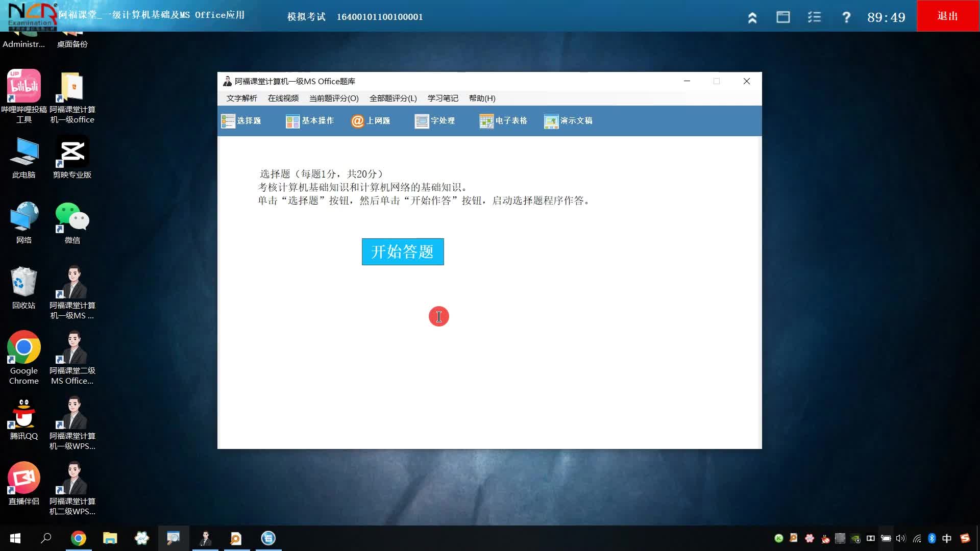
Task: Switch input method via 中 indicator
Action: [947, 538]
